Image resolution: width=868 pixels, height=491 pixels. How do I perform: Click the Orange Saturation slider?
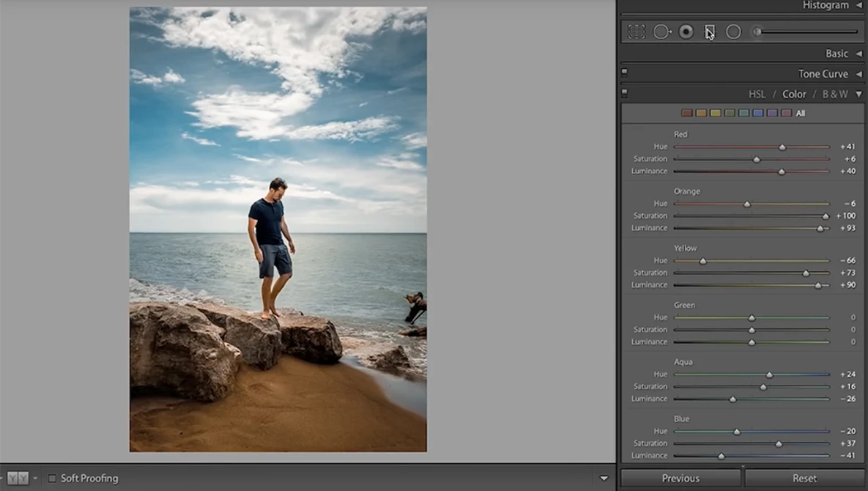click(x=752, y=216)
